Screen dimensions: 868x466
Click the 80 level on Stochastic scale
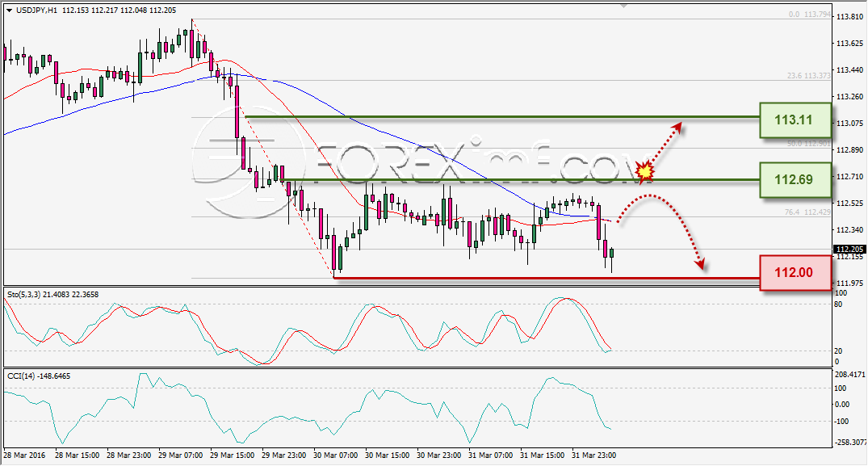point(838,304)
